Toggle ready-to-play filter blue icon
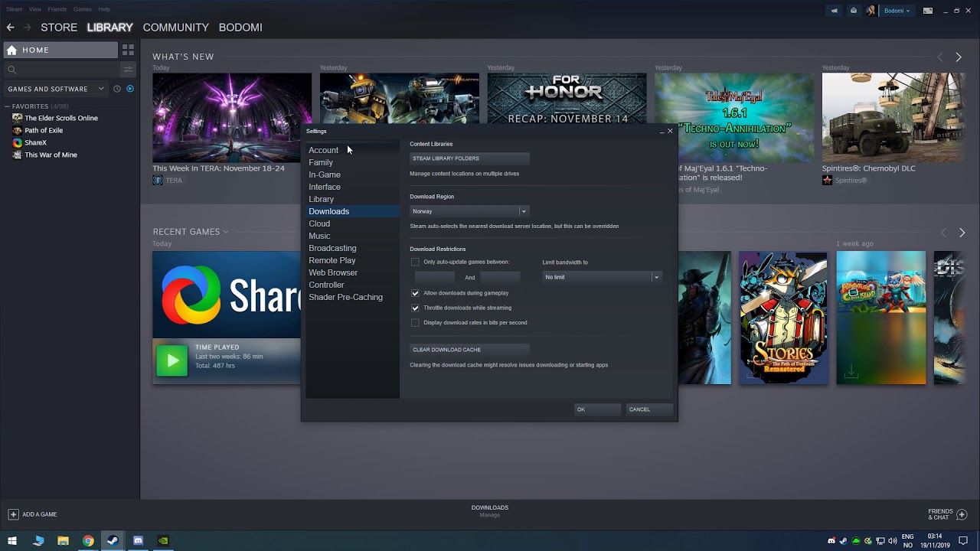This screenshot has width=980, height=551. [x=130, y=89]
